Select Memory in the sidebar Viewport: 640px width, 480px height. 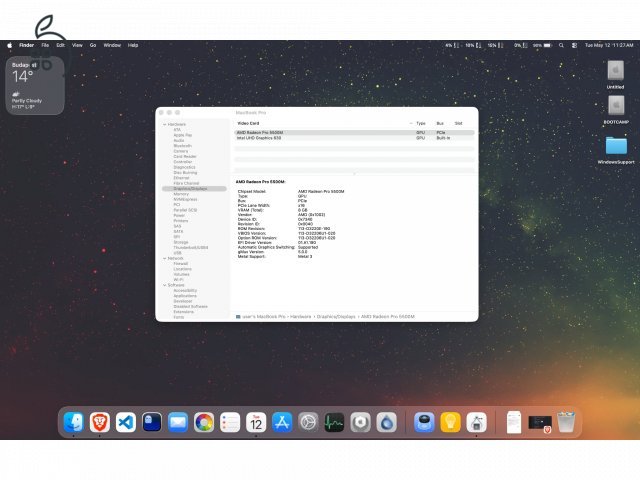(181, 194)
